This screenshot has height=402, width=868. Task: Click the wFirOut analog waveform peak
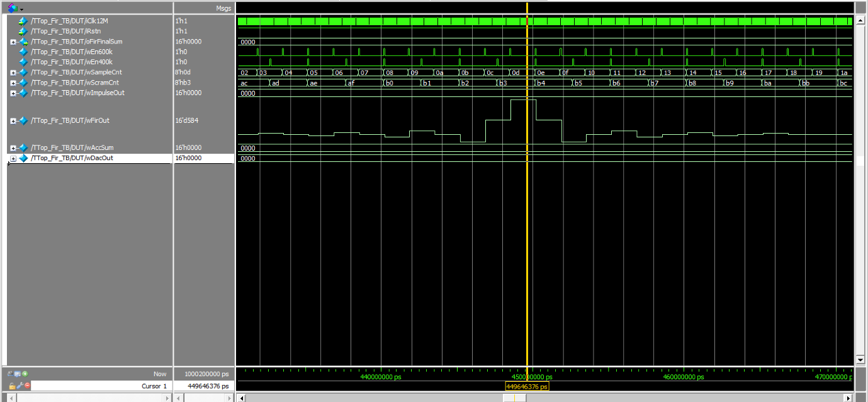pyautogui.click(x=524, y=100)
